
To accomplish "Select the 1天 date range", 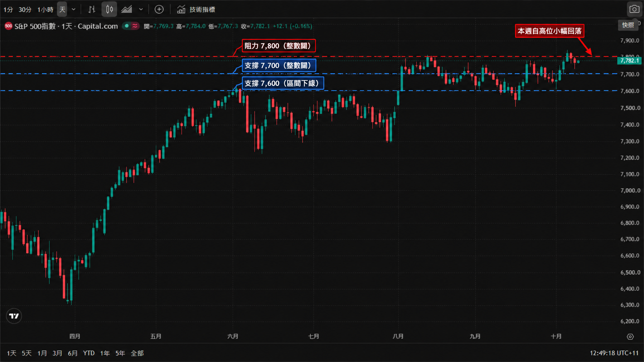I will [x=12, y=353].
